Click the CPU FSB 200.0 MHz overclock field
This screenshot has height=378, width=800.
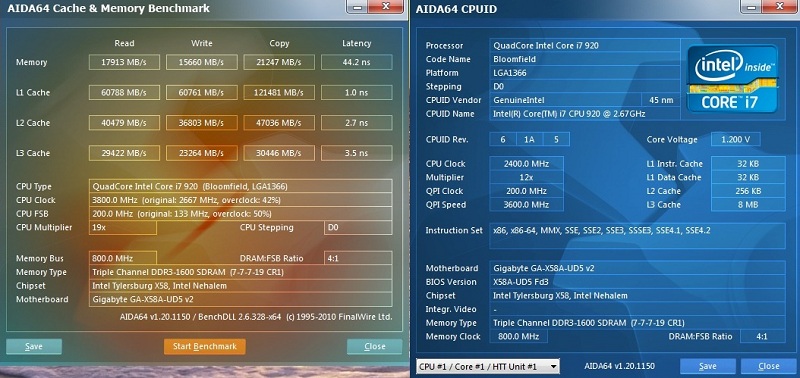pos(240,214)
